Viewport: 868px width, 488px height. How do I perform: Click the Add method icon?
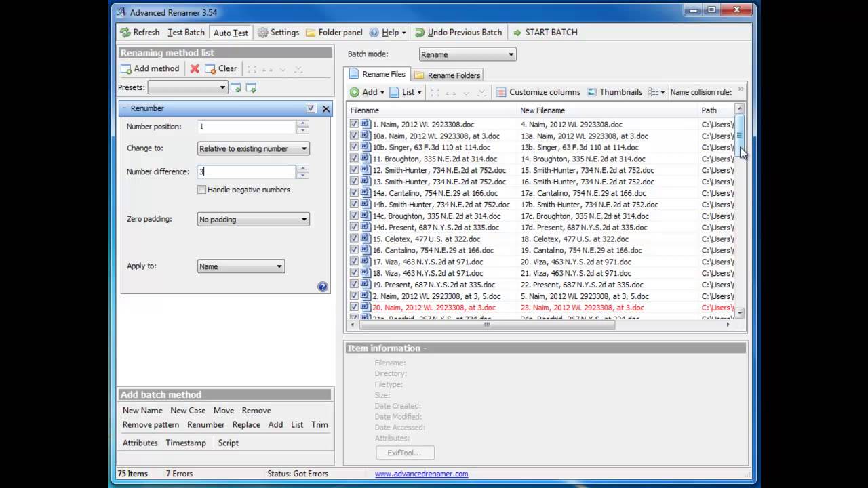tap(126, 68)
